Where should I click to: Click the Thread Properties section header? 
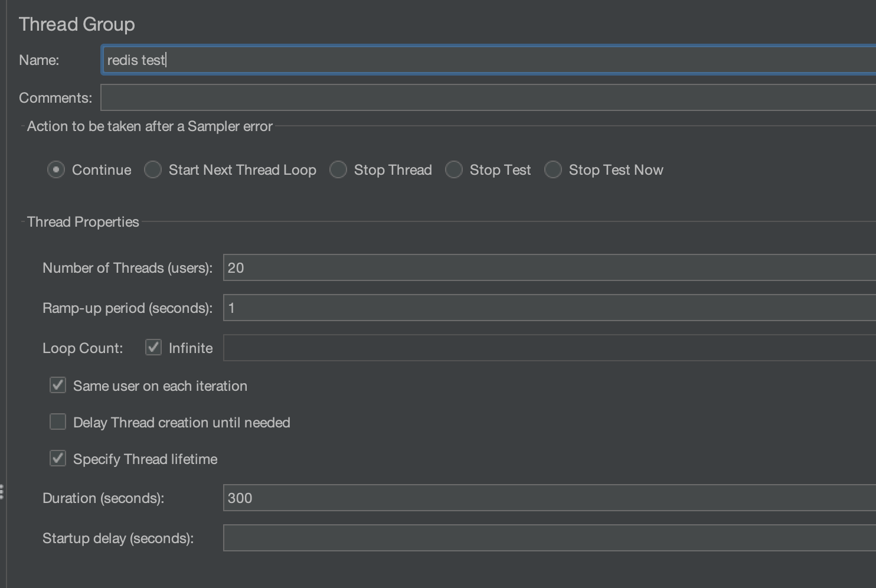click(x=82, y=221)
